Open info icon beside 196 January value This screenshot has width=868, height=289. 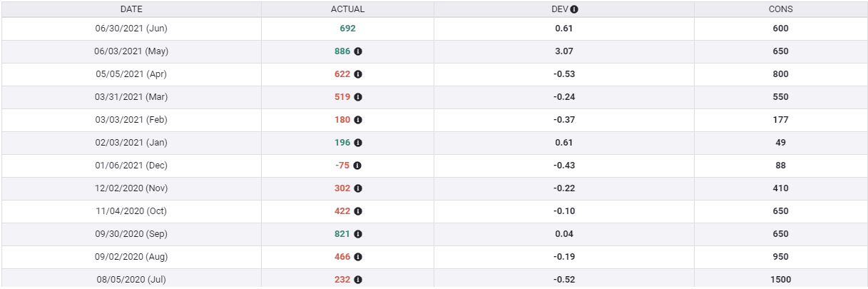[358, 143]
